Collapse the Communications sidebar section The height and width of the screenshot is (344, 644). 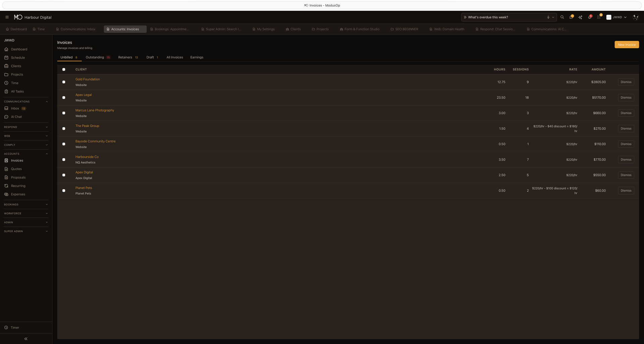tap(26, 101)
